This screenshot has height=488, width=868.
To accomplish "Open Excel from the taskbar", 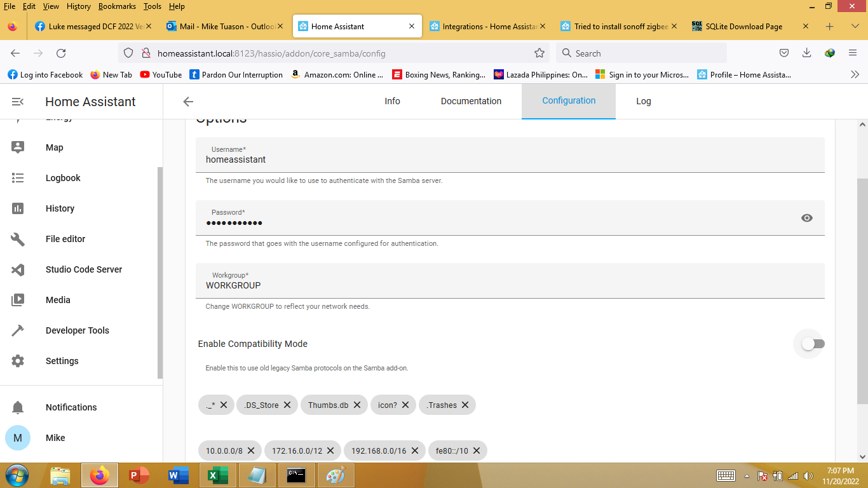I will (x=217, y=475).
